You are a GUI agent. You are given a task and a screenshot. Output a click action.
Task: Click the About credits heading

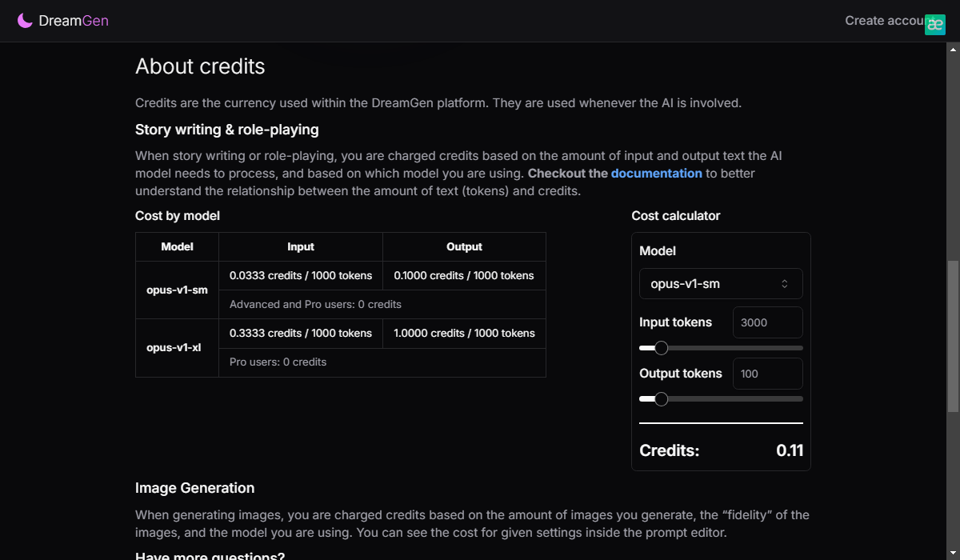pos(200,66)
